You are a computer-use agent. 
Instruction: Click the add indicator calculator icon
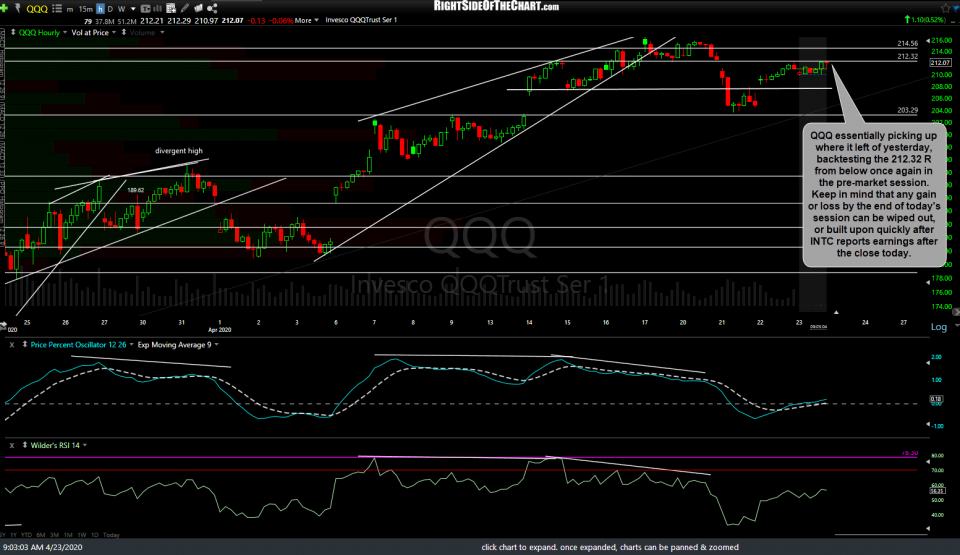pyautogui.click(x=171, y=9)
